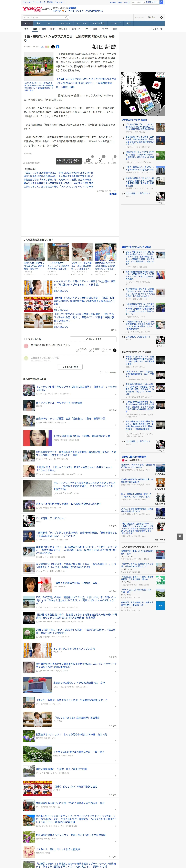Click the わかりやすい lightbulb reaction
Image resolution: width=186 pixels, height=868 pixels.
100,160
